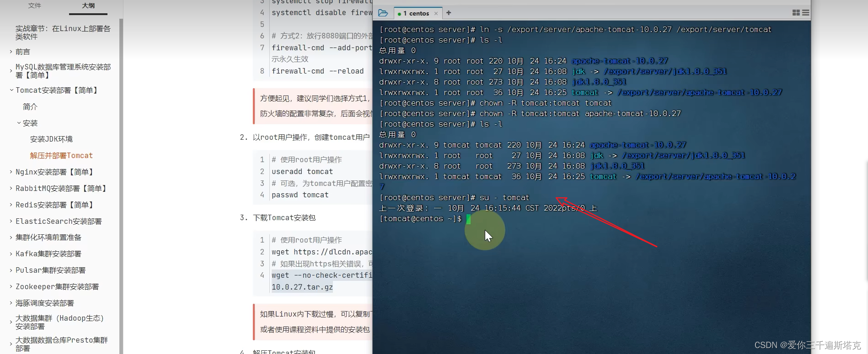The width and height of the screenshot is (868, 354).
Task: Open the folder icon in terminal tab bar
Action: pos(383,13)
